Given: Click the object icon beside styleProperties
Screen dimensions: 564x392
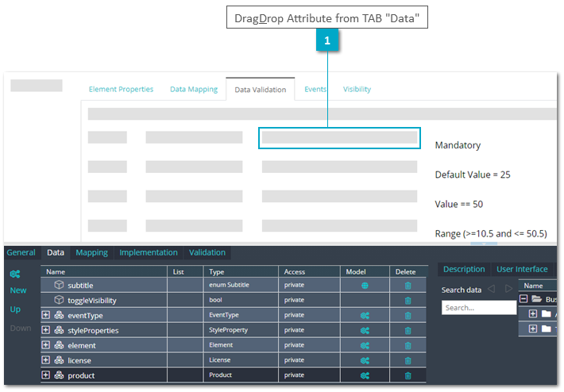Looking at the screenshot, I should [59, 330].
